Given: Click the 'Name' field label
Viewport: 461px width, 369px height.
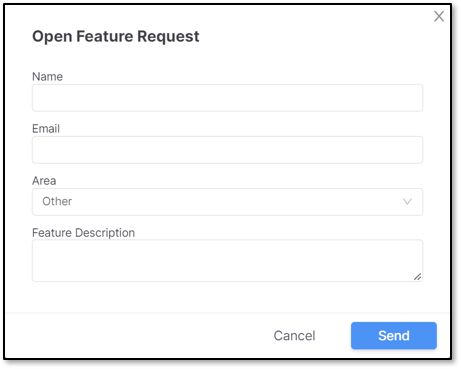Looking at the screenshot, I should (47, 77).
